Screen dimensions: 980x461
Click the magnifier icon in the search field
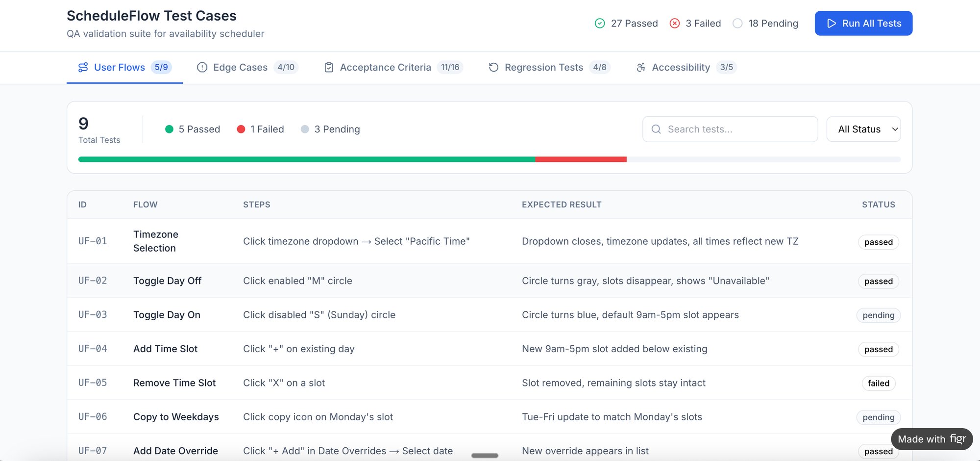pos(656,129)
